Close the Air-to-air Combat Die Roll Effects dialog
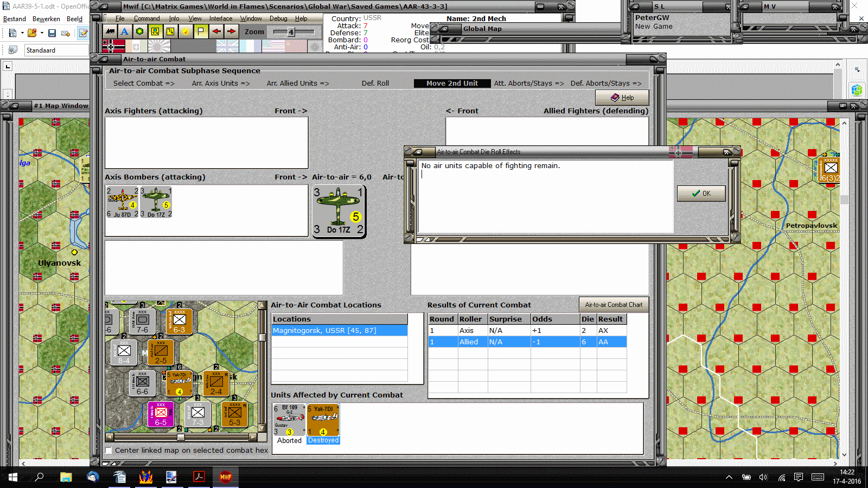Screen dimensions: 868x488 pos(727,152)
